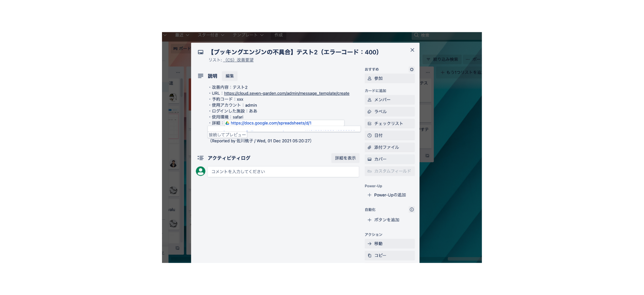Expand the テンプレート dropdown in the header
The image size is (644, 295).
[248, 35]
